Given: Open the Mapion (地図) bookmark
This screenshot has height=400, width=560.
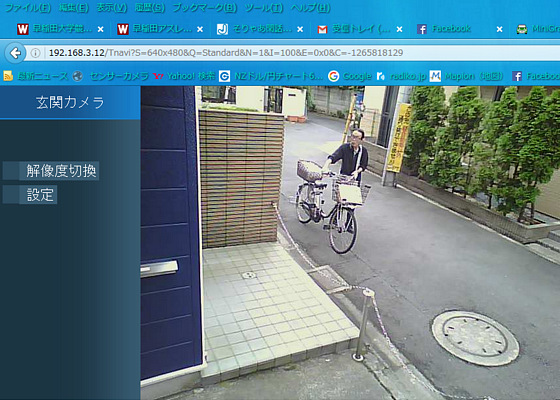Looking at the screenshot, I should pyautogui.click(x=466, y=76).
